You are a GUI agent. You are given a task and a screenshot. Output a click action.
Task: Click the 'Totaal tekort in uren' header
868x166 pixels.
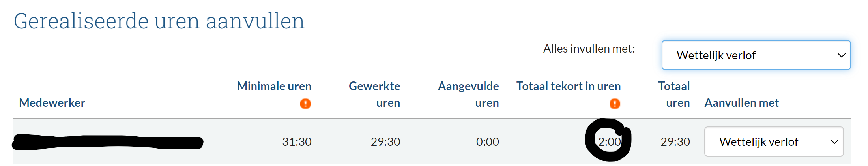pyautogui.click(x=568, y=86)
